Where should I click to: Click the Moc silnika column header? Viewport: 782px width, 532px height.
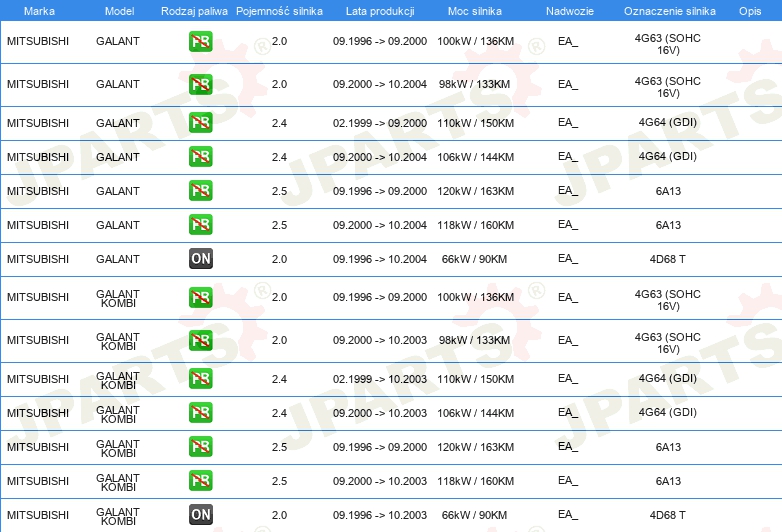[475, 11]
